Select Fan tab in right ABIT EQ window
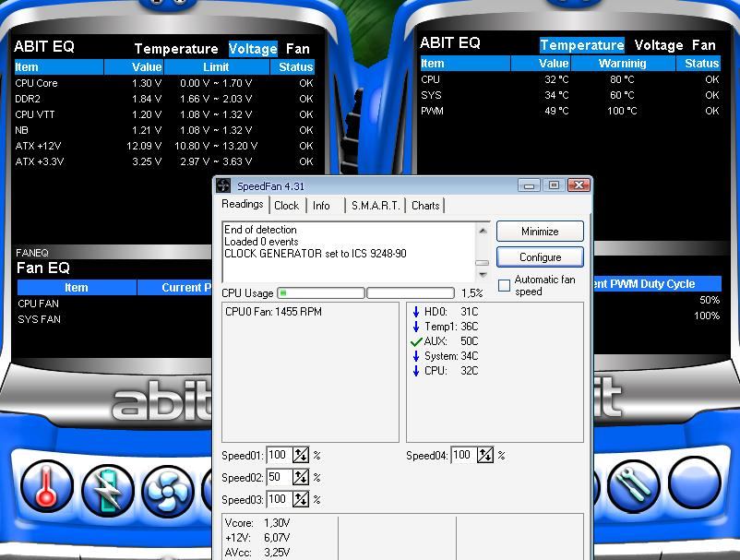 pyautogui.click(x=704, y=45)
